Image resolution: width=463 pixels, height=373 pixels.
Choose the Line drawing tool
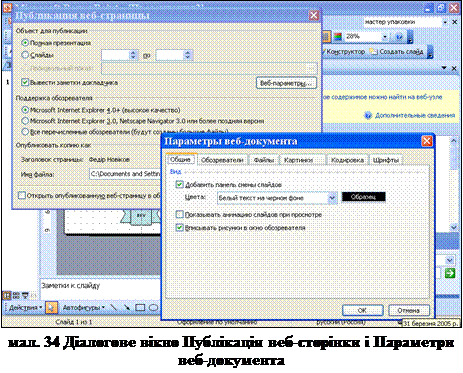click(114, 307)
